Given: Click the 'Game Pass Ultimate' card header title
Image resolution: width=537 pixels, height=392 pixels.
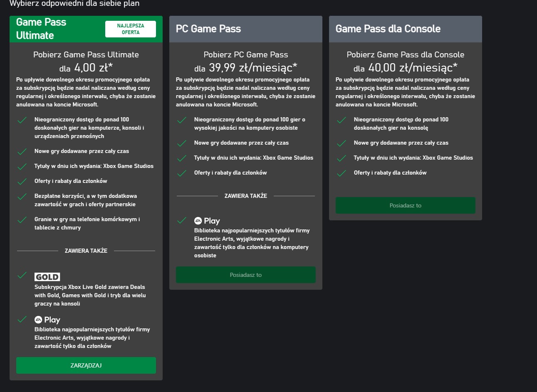Looking at the screenshot, I should [41, 29].
